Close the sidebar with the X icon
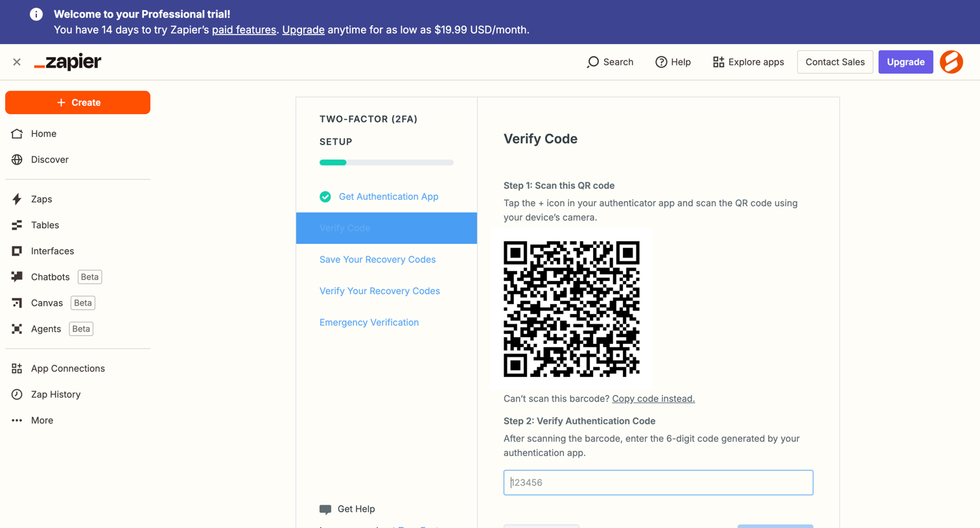980x528 pixels. (17, 62)
